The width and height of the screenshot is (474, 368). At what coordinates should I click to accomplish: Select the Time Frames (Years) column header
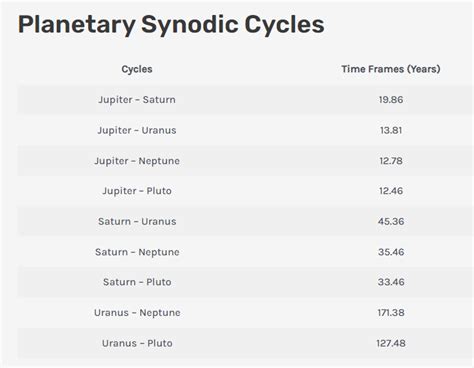(391, 69)
